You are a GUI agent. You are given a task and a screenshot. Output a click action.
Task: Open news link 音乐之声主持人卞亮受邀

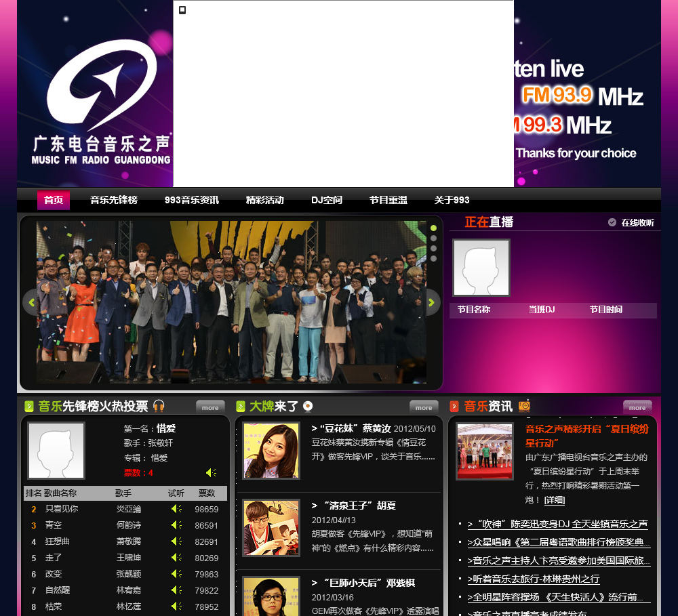coord(559,560)
